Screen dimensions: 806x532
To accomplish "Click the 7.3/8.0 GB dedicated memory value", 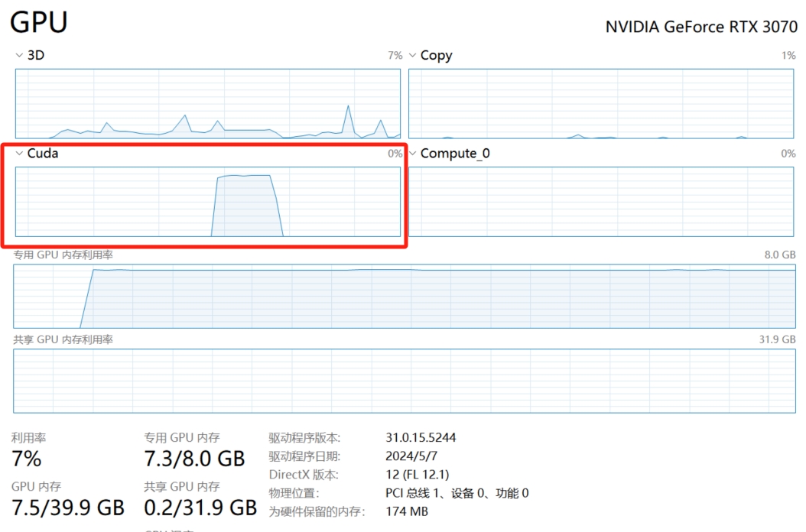I will click(x=194, y=459).
